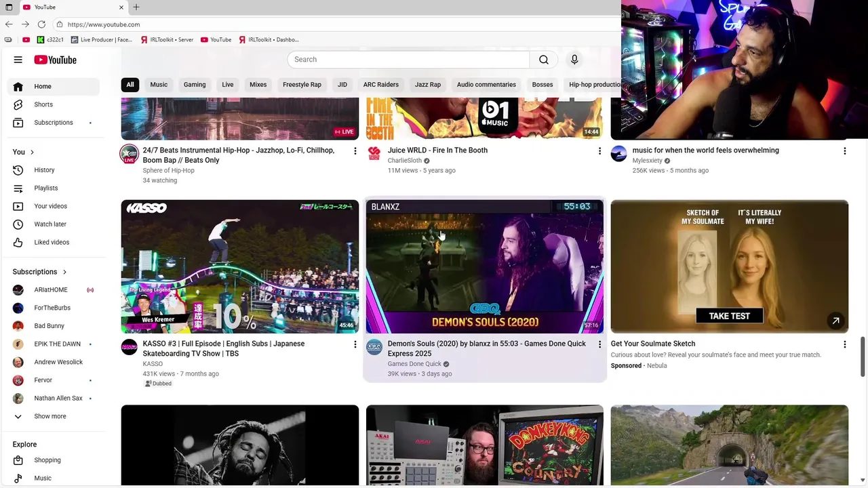Select the Bosses filter chip
The width and height of the screenshot is (868, 488).
[542, 85]
